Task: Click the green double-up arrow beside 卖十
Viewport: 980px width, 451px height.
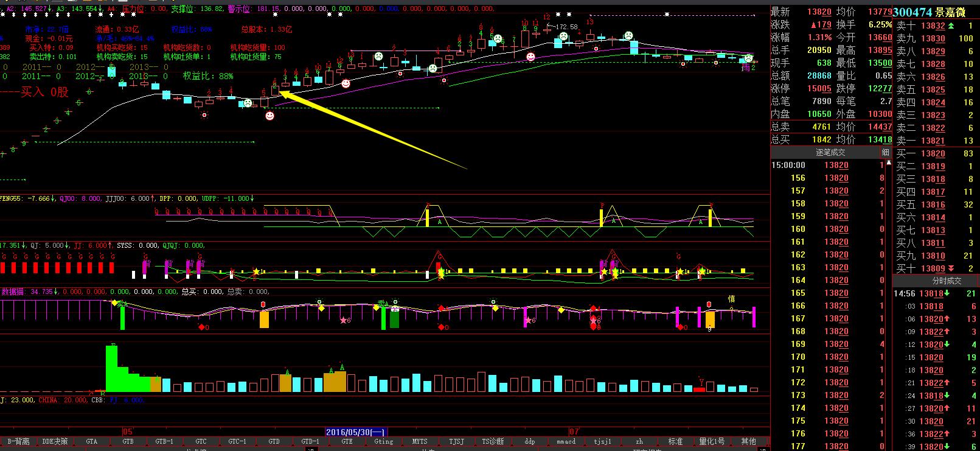Action: (951, 26)
